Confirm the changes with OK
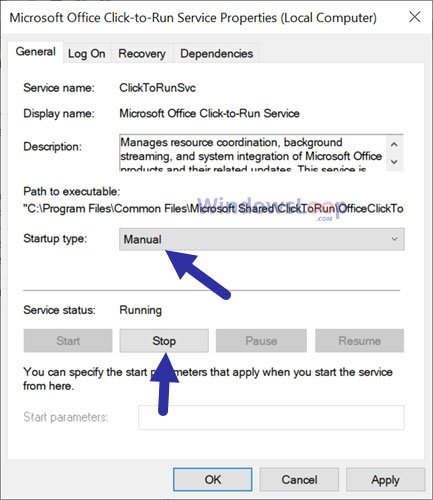This screenshot has width=433, height=500. [213, 480]
